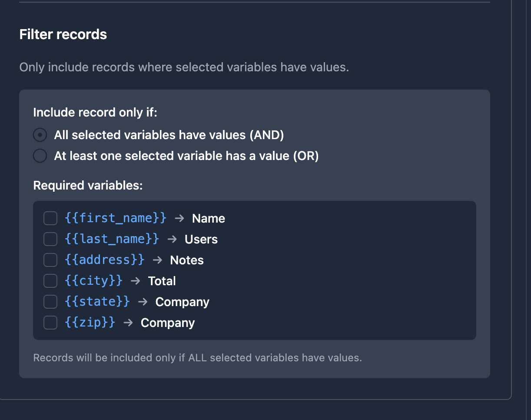
Task: Click the {{city}} variable label
Action: (x=94, y=280)
